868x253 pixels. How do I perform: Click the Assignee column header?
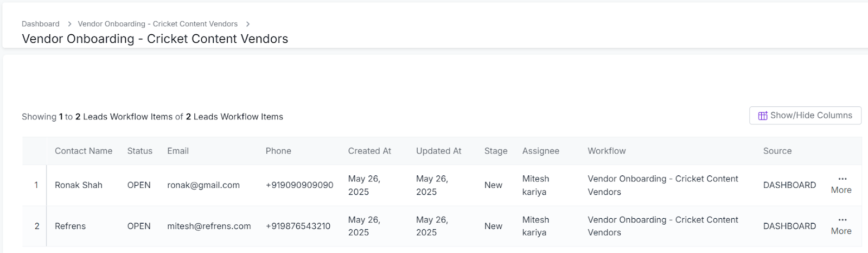pos(540,151)
